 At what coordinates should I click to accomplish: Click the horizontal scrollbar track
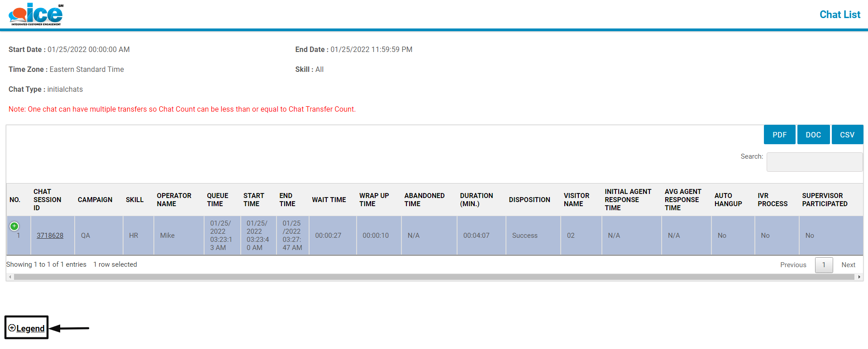pos(434,277)
